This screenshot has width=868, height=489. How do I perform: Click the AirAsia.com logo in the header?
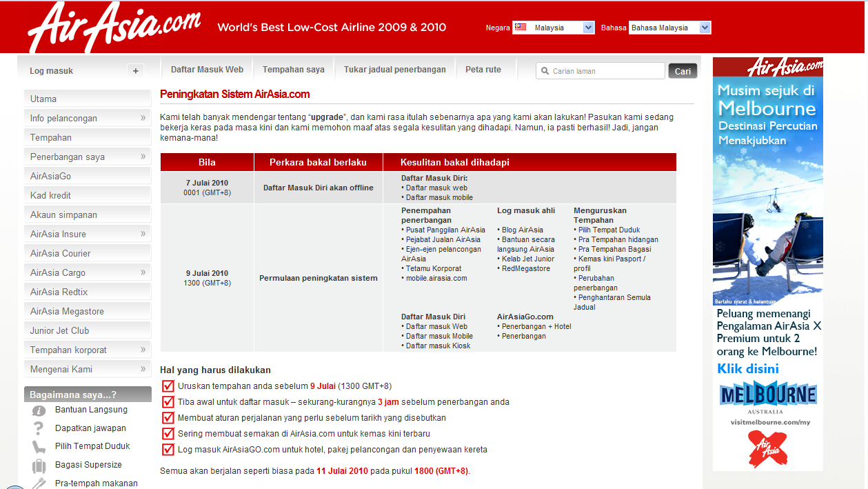pos(114,26)
